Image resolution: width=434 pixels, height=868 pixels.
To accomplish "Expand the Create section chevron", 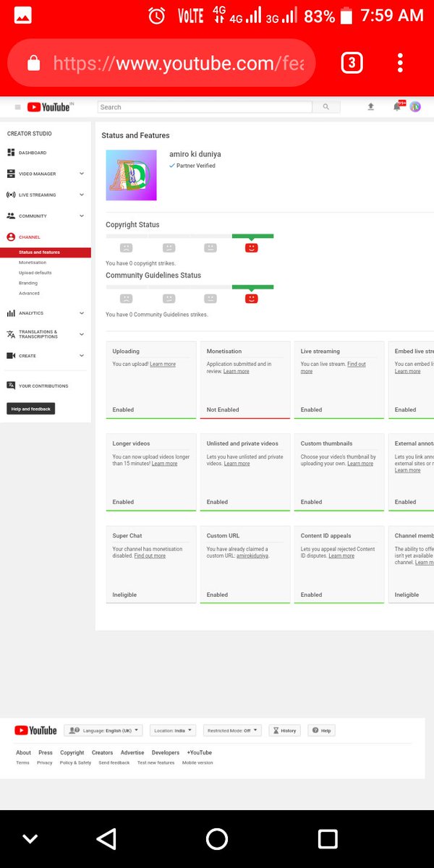I will 82,356.
